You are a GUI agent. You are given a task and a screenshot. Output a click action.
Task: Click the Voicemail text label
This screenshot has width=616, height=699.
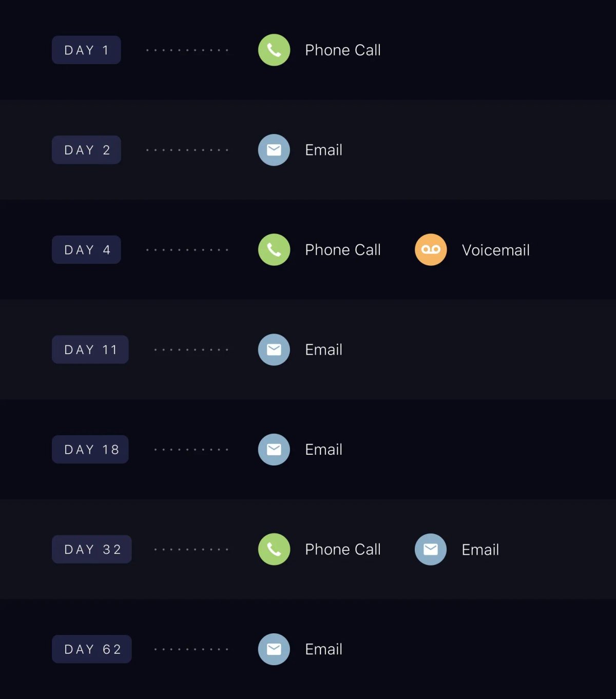tap(495, 250)
